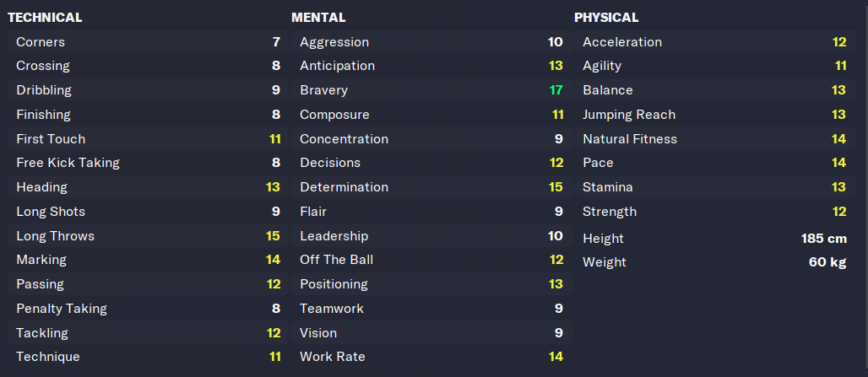Image resolution: width=868 pixels, height=377 pixels.
Task: Click the TECHNICAL section header
Action: pyautogui.click(x=45, y=17)
